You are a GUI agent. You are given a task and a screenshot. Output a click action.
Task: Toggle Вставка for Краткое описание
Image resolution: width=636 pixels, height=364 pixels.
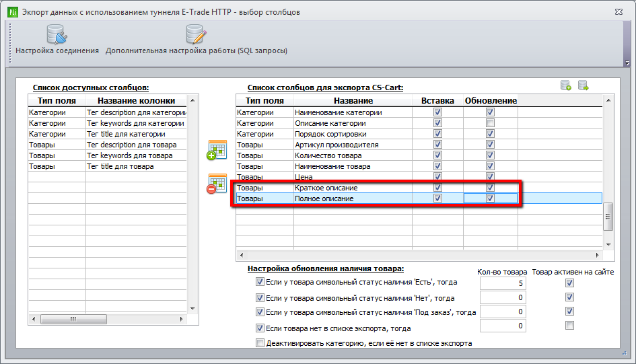pos(437,187)
